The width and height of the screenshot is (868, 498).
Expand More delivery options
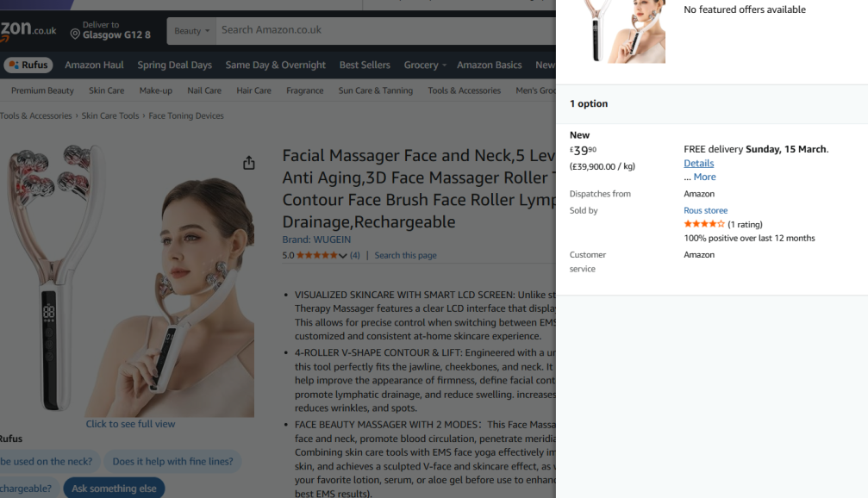[x=704, y=177]
